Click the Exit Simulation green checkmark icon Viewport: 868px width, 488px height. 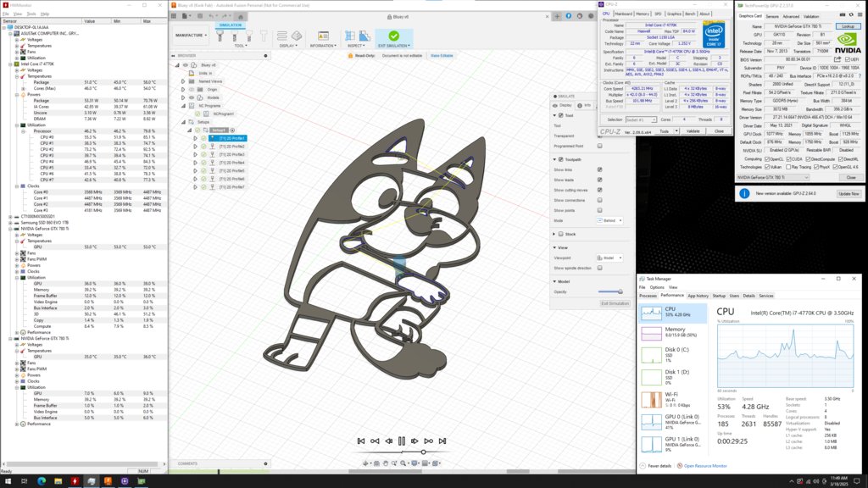pyautogui.click(x=393, y=36)
